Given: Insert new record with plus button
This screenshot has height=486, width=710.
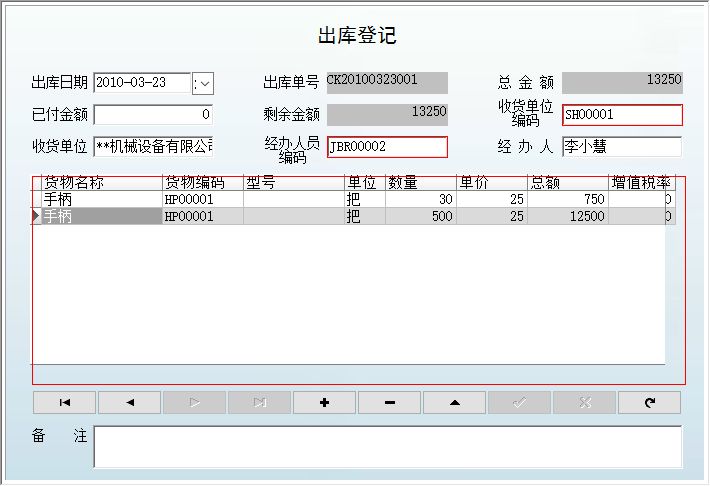Looking at the screenshot, I should point(324,403).
